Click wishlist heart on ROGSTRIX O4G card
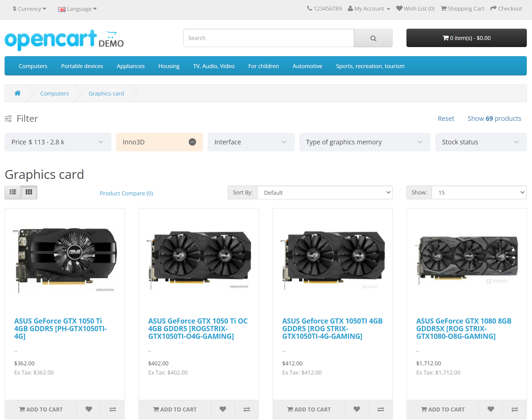This screenshot has width=532, height=420. (223, 409)
